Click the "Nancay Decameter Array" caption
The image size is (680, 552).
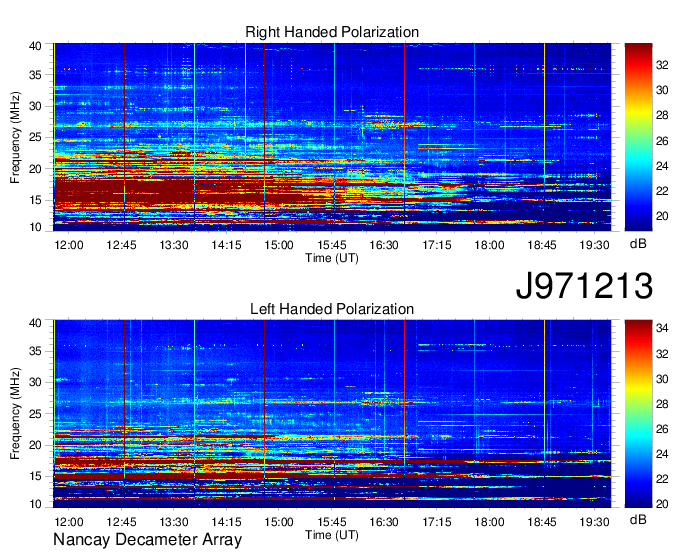(147, 540)
